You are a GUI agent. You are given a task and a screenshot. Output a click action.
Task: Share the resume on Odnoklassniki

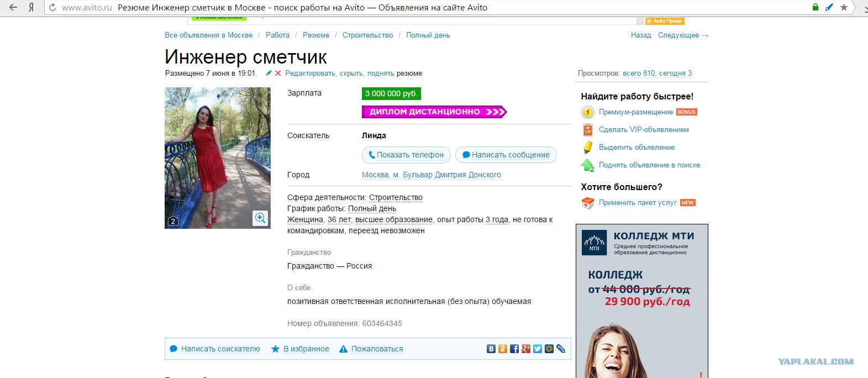tap(503, 349)
